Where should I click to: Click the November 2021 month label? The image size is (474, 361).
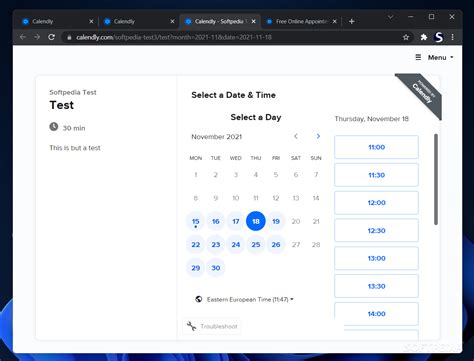(216, 137)
